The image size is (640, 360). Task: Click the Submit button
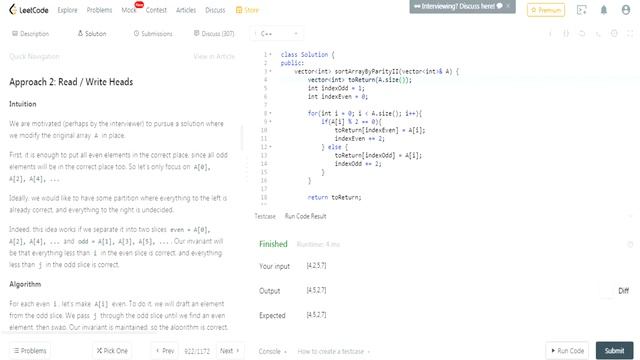pos(614,350)
